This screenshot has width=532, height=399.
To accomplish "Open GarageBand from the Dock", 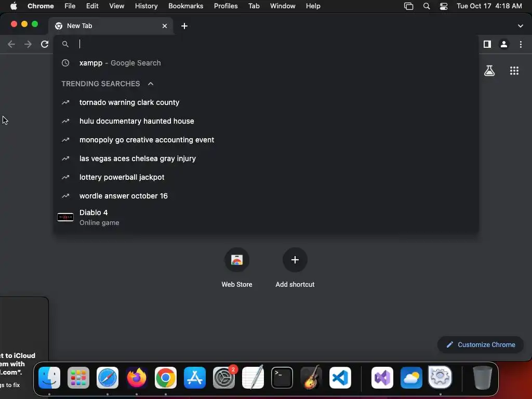I will 311,378.
